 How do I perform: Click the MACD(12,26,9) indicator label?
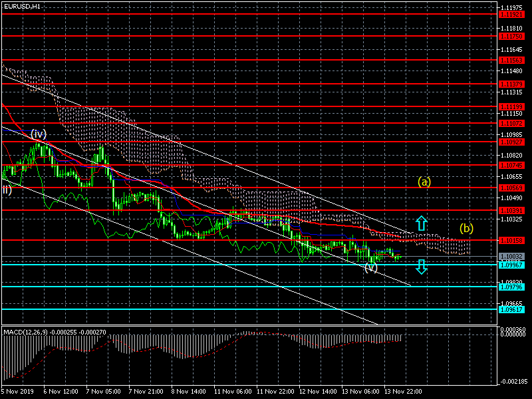point(26,332)
